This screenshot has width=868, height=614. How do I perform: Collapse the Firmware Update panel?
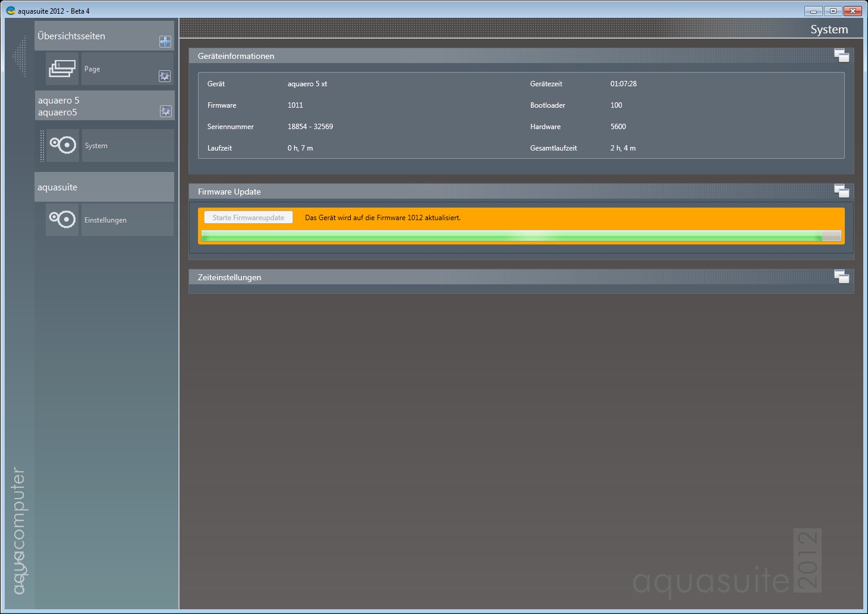(841, 192)
